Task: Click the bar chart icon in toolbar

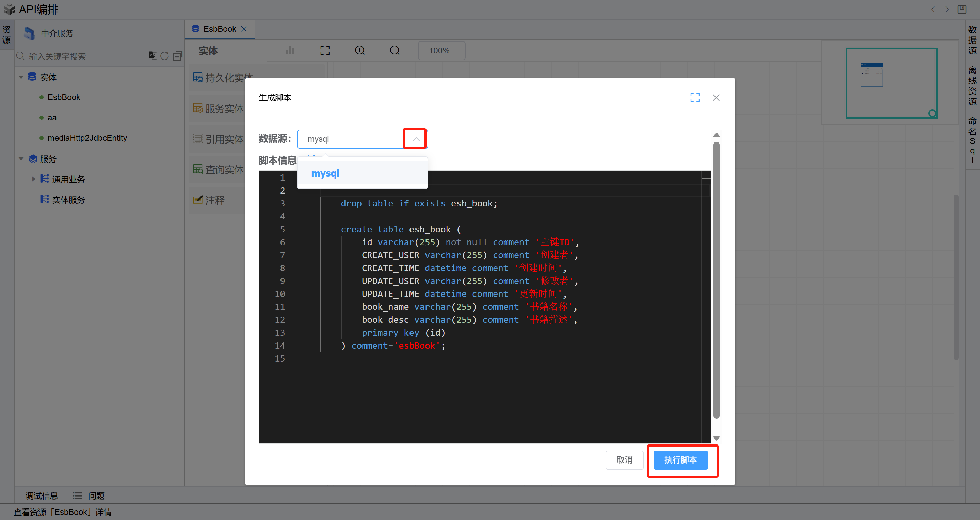Action: pyautogui.click(x=290, y=50)
